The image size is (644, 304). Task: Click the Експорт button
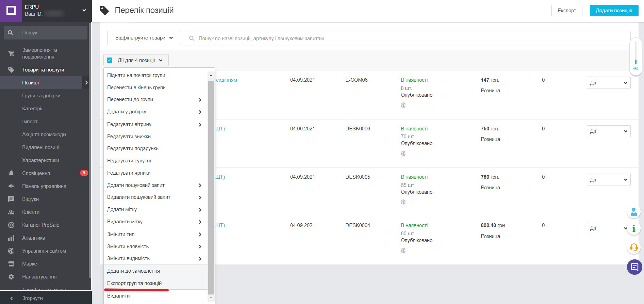tap(567, 11)
